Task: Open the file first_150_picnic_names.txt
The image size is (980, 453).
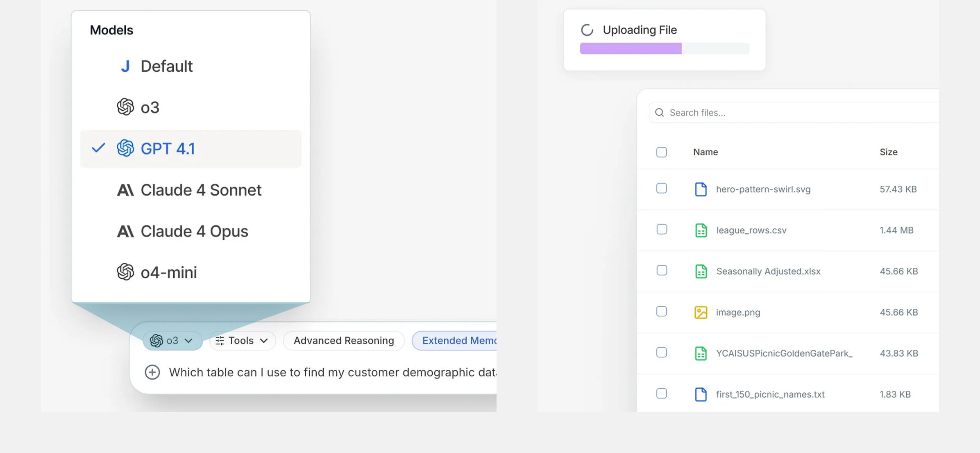Action: (x=770, y=394)
